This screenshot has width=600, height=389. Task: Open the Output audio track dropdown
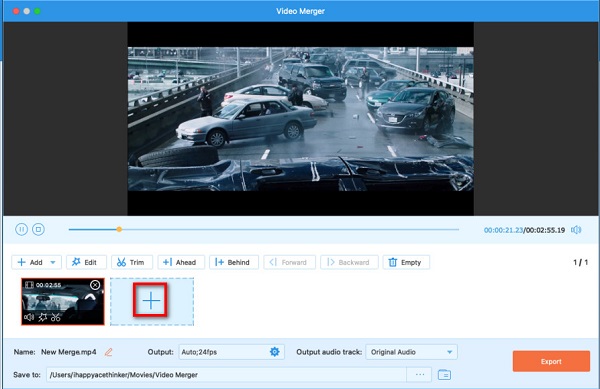click(412, 352)
